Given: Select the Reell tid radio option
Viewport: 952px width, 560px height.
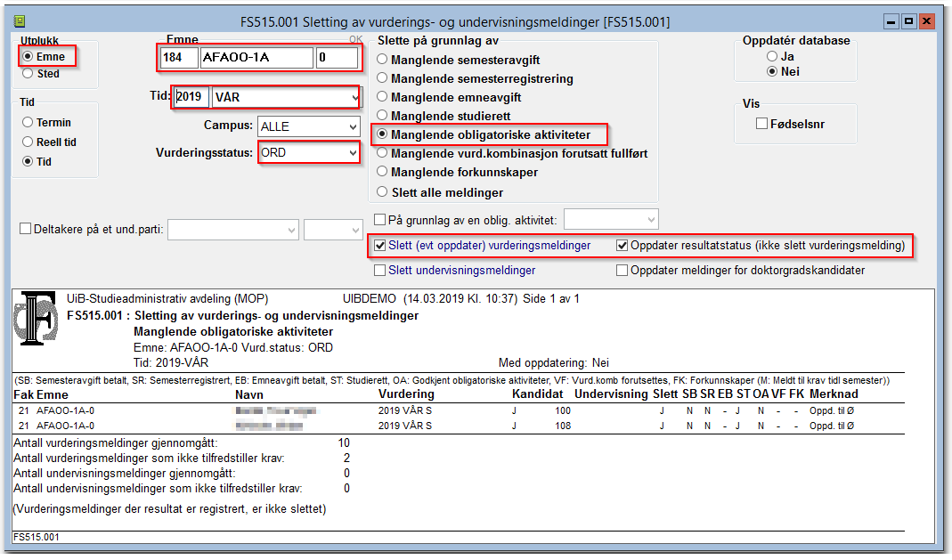Looking at the screenshot, I should [28, 142].
